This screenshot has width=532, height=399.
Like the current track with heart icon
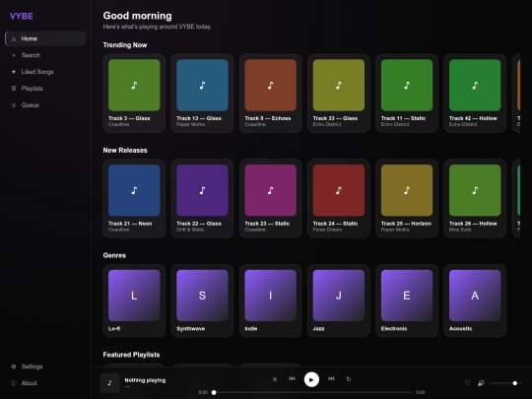pyautogui.click(x=468, y=383)
